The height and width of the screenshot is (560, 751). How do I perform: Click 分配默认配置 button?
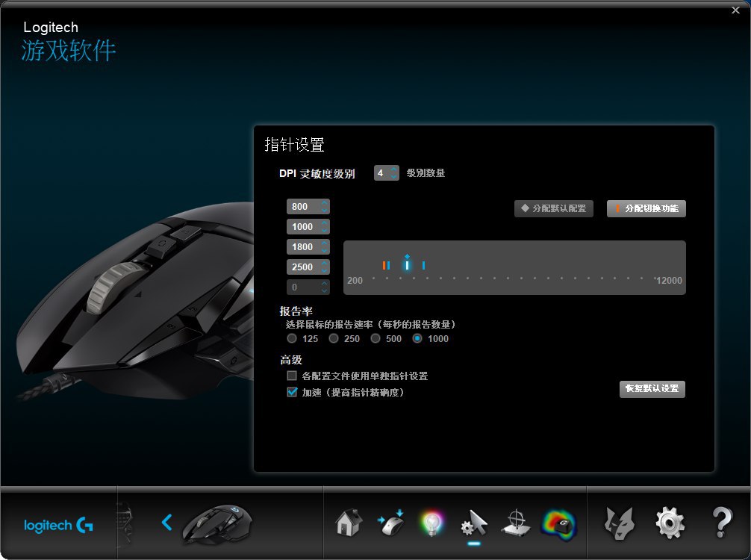click(x=554, y=208)
